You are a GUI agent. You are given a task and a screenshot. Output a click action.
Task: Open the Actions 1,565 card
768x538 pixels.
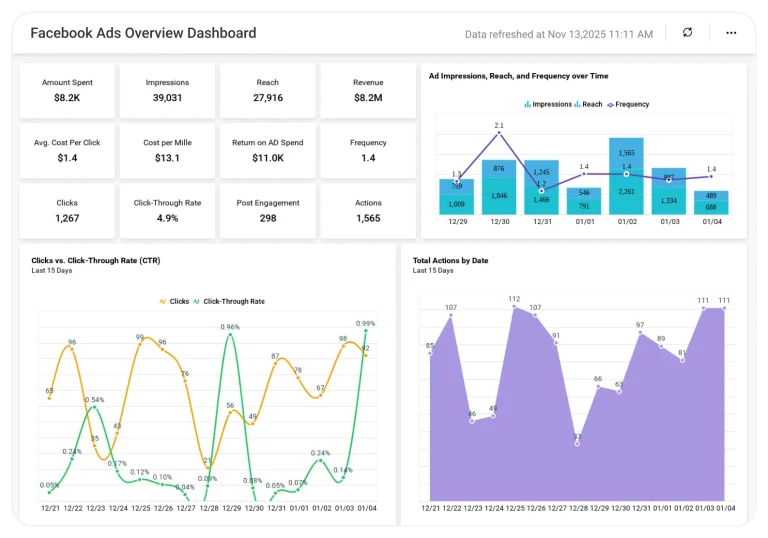(368, 211)
